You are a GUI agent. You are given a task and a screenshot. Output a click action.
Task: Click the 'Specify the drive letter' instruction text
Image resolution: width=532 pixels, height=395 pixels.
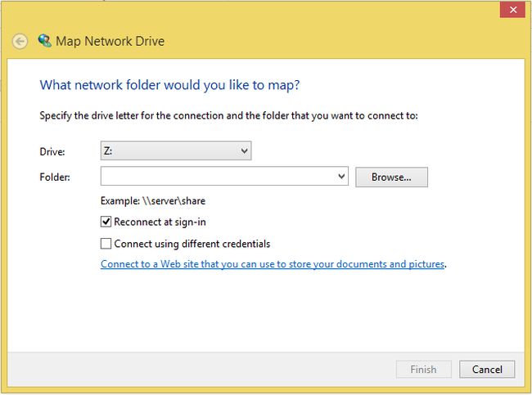(x=228, y=115)
